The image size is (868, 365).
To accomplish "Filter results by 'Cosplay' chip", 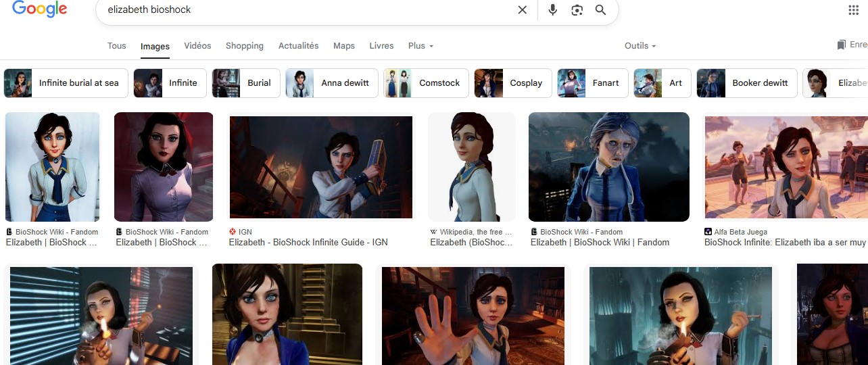I will coord(513,83).
